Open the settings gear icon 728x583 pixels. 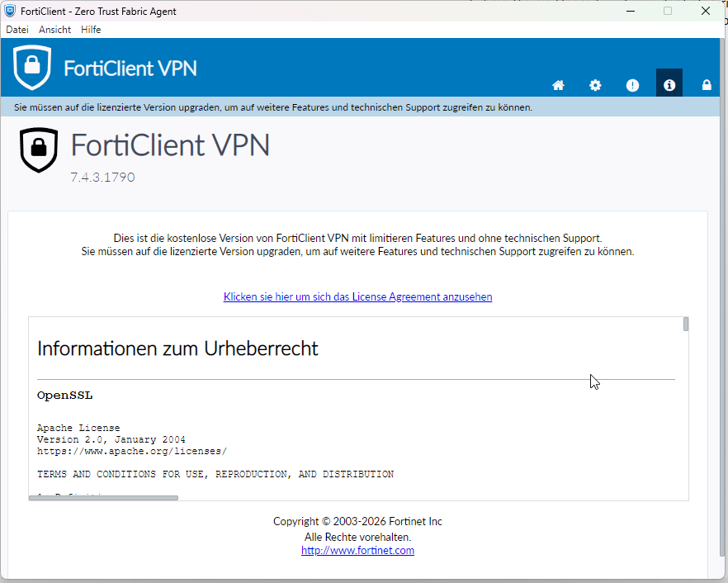coord(595,85)
